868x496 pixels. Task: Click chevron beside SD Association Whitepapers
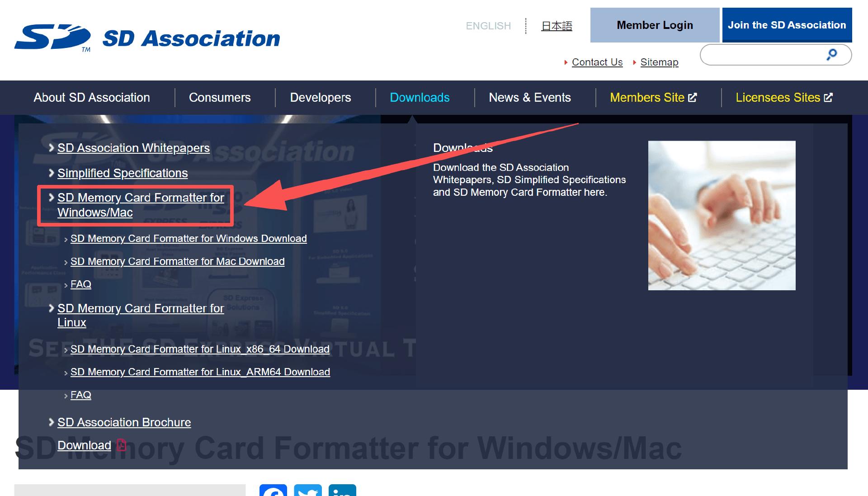pyautogui.click(x=51, y=148)
